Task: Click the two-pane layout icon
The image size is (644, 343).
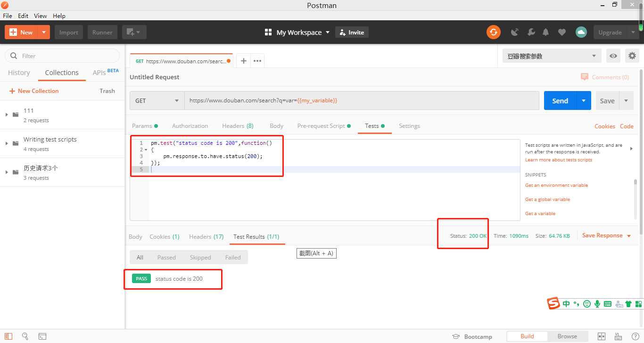Action: (x=601, y=336)
